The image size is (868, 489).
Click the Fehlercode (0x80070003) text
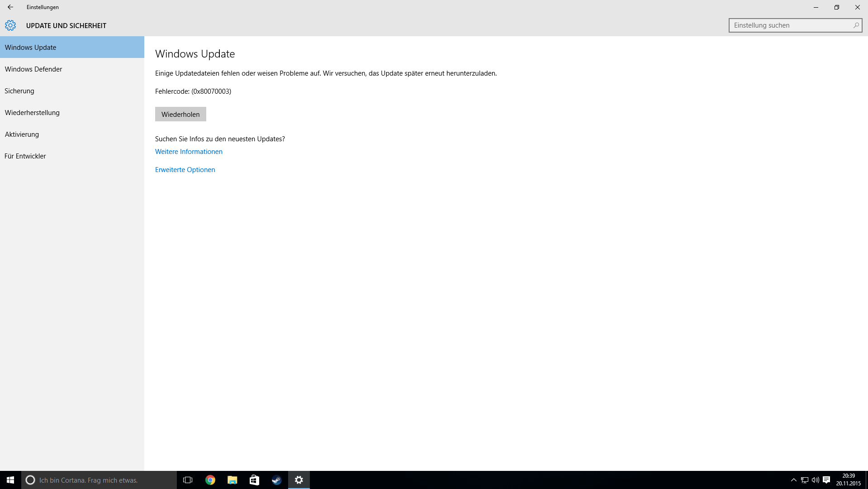[x=193, y=91]
